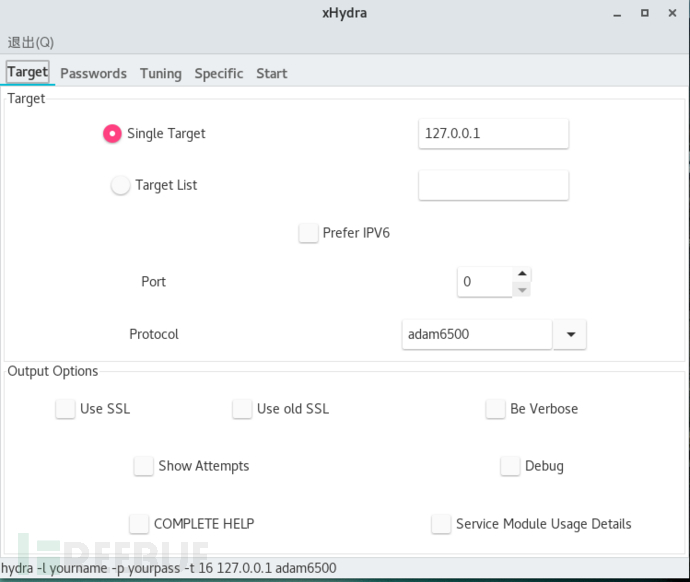Click the Port number field
This screenshot has height=582, width=690.
click(x=484, y=282)
